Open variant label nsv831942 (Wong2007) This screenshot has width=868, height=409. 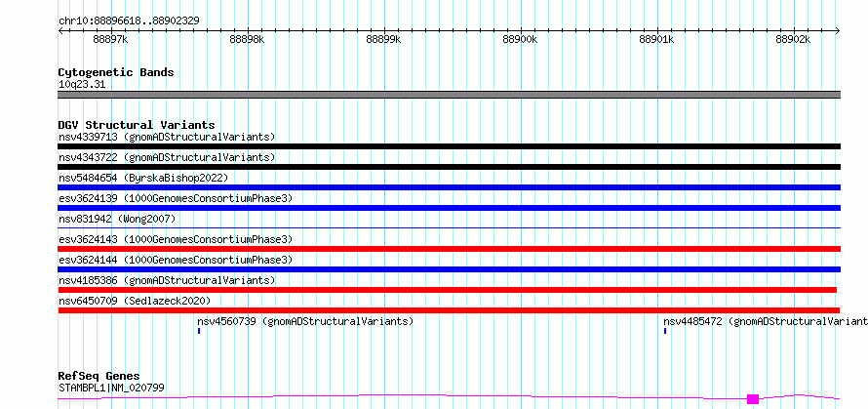pyautogui.click(x=117, y=219)
